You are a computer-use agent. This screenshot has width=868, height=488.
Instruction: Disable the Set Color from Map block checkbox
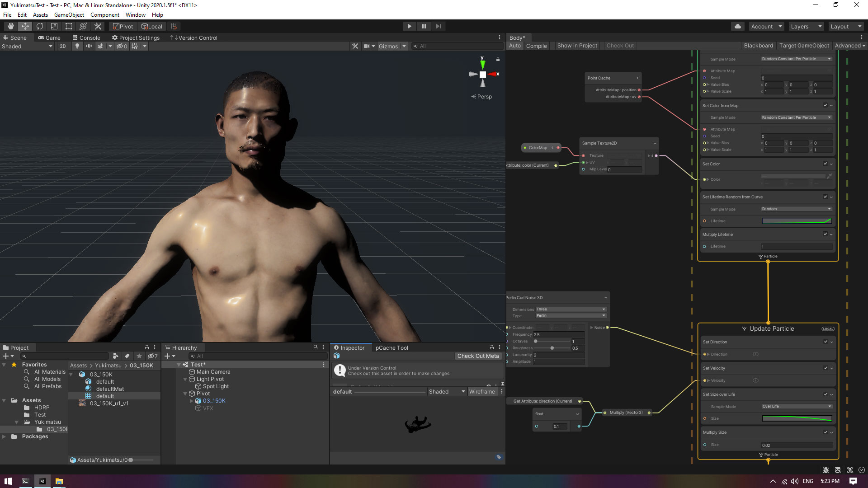tap(825, 105)
